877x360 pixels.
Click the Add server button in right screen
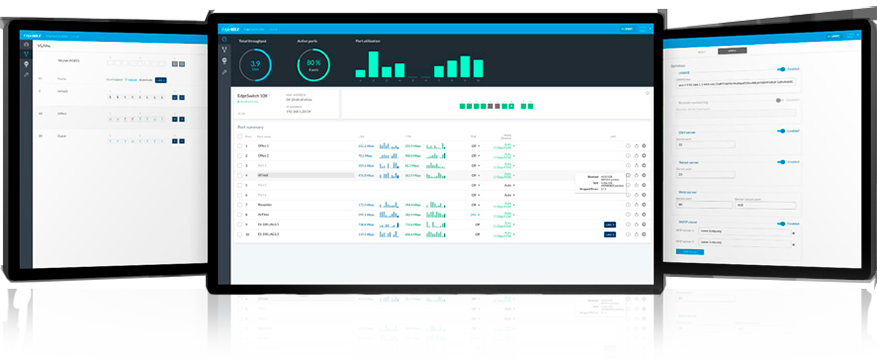coord(690,253)
